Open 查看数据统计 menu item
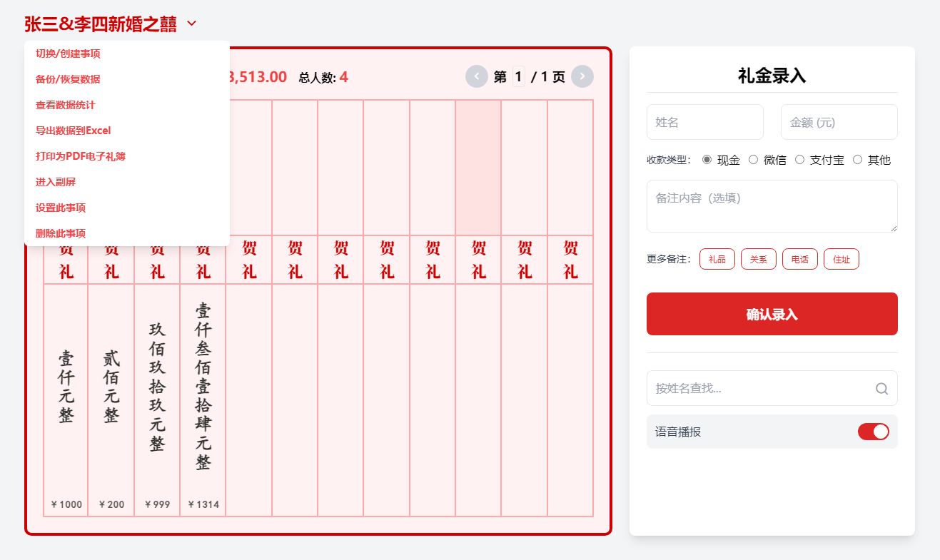 (65, 105)
